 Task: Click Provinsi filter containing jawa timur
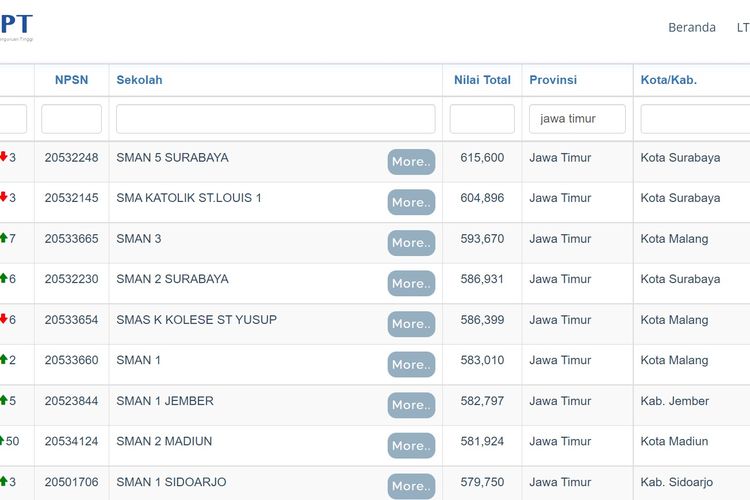pyautogui.click(x=577, y=119)
